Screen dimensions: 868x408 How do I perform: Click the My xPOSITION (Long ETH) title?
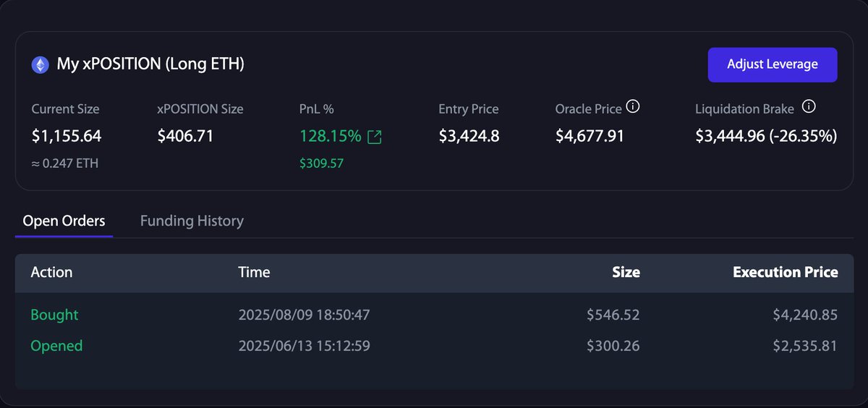(x=150, y=64)
